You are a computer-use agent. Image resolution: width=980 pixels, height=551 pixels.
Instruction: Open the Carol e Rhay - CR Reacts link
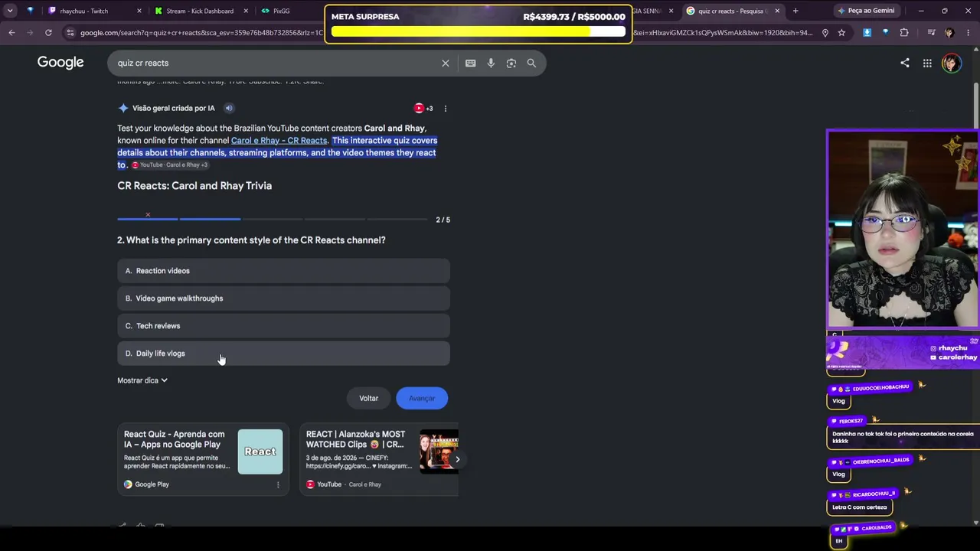pos(279,140)
